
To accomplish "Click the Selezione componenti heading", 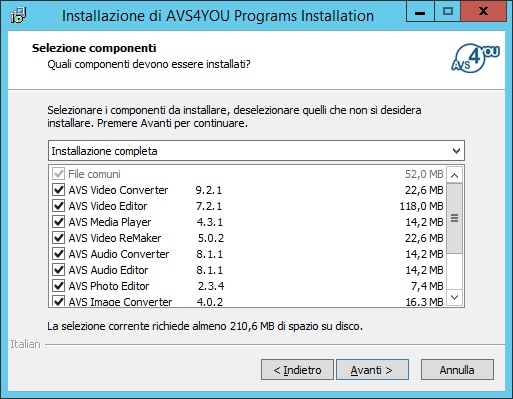I will [94, 48].
